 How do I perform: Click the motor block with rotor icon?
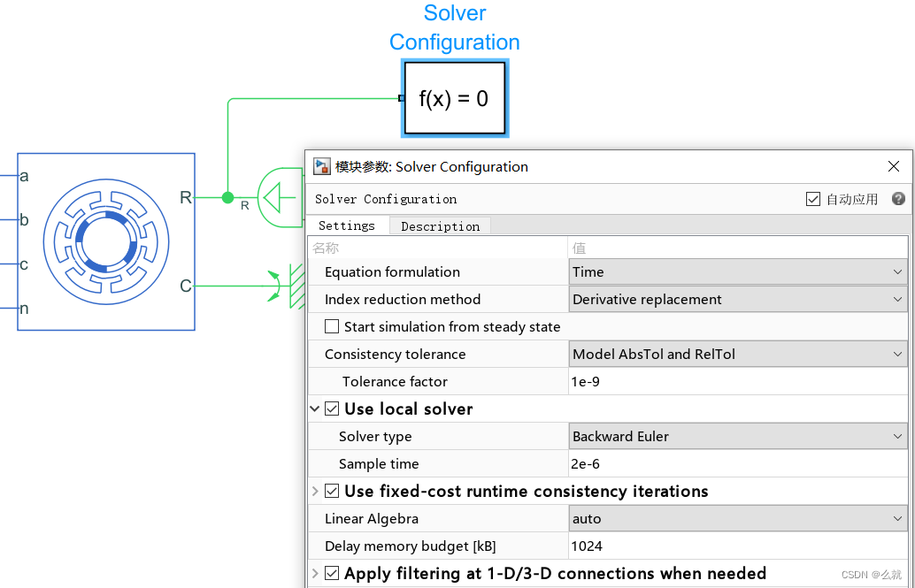click(x=106, y=241)
